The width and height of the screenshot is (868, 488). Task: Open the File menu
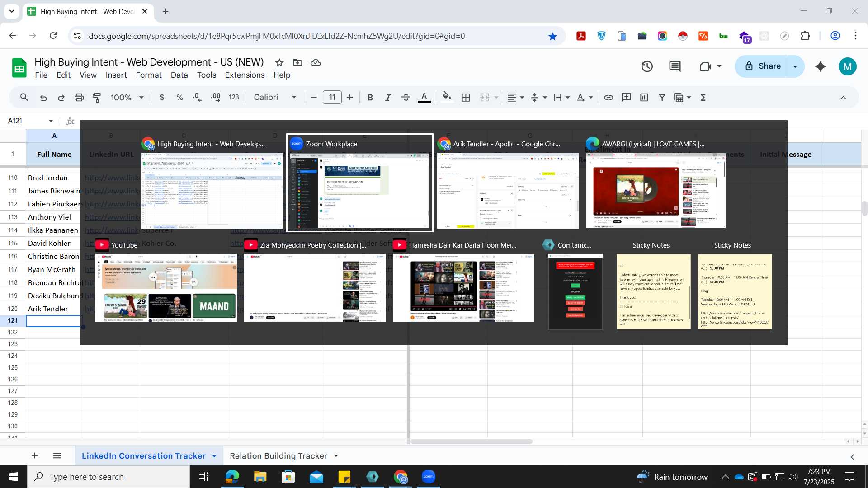coord(41,75)
